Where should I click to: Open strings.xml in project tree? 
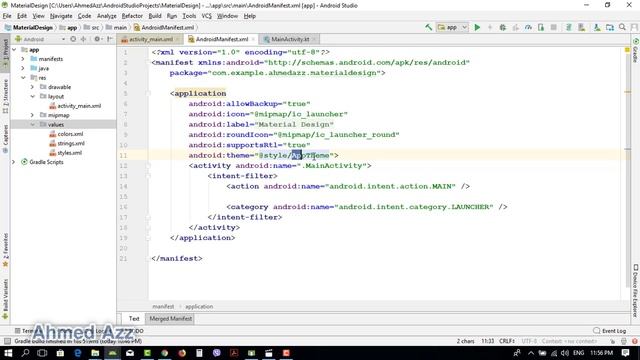(71, 143)
